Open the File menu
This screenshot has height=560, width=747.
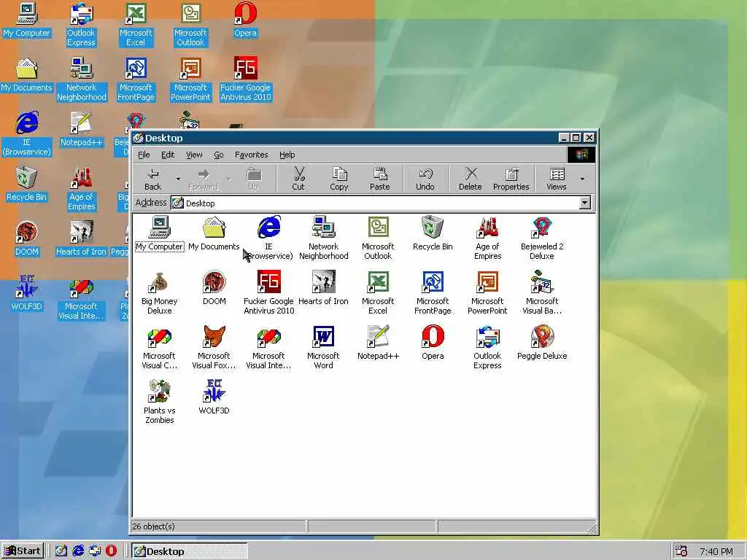click(144, 155)
